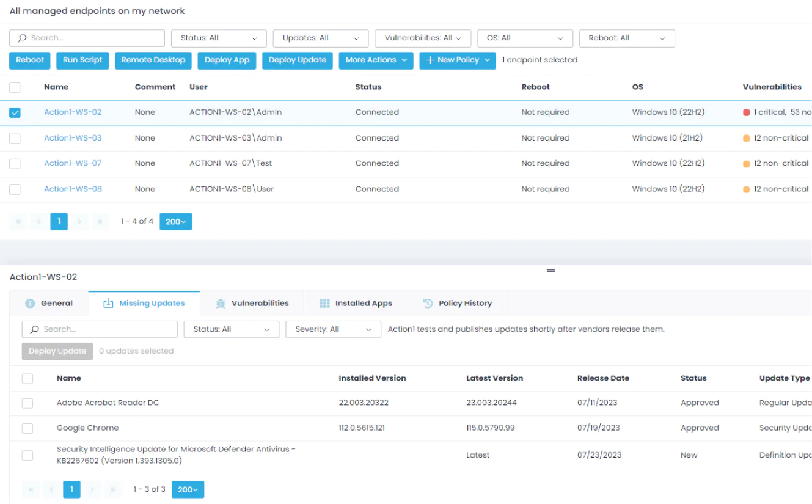Expand the More Actions dropdown
Image resolution: width=812 pixels, height=504 pixels.
coord(376,60)
